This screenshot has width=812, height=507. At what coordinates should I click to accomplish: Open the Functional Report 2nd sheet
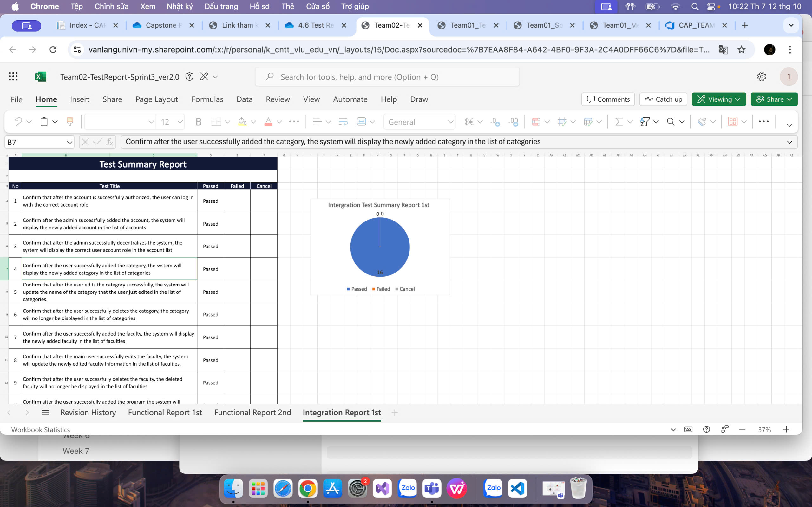[x=252, y=413]
